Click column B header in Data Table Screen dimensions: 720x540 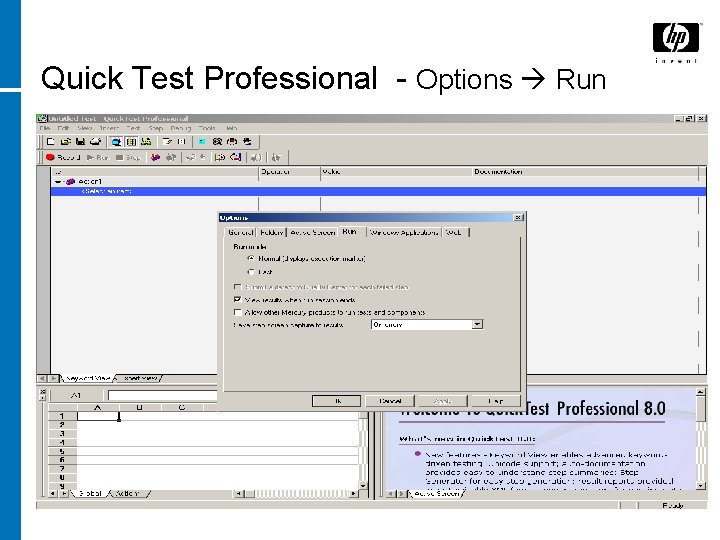coord(140,407)
